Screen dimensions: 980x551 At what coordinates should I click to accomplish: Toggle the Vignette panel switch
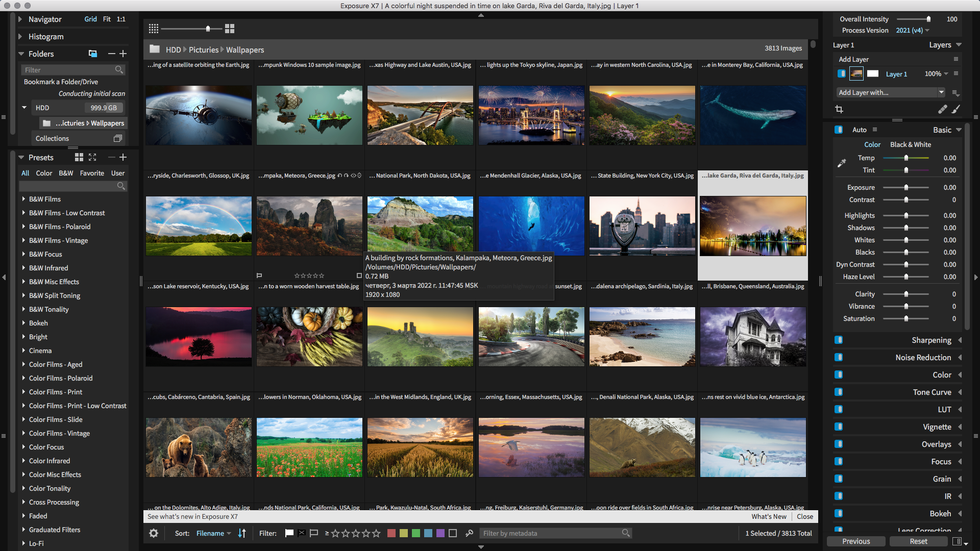coord(839,427)
